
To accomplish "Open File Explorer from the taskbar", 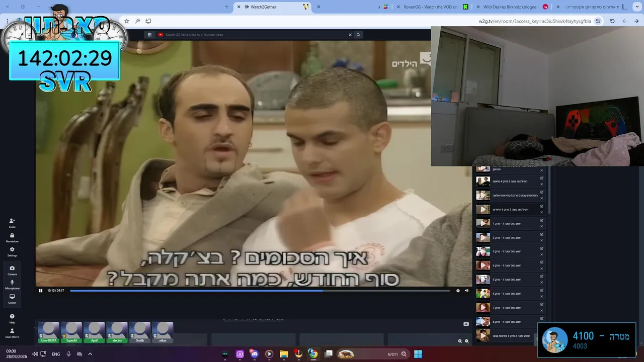I will [x=284, y=354].
